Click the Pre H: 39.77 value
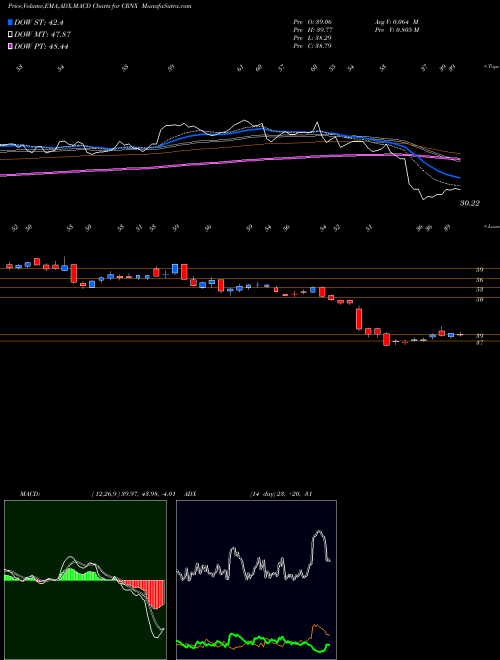 click(x=312, y=30)
